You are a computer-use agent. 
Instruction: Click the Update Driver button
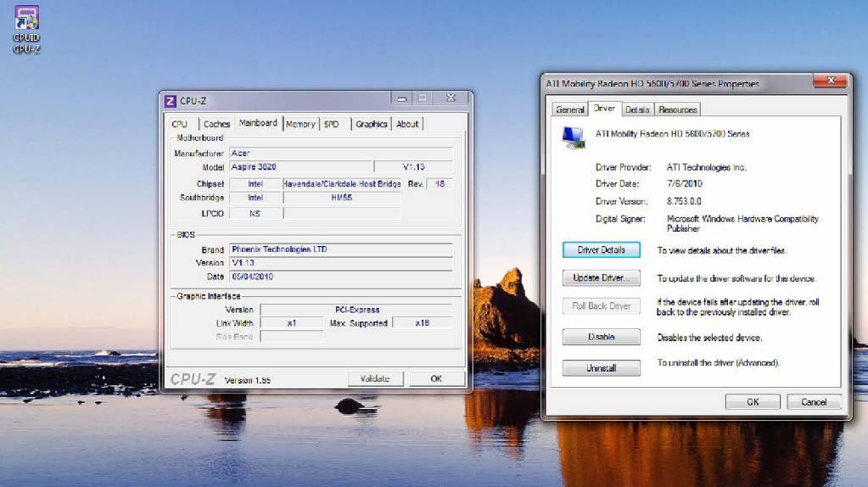pyautogui.click(x=602, y=277)
